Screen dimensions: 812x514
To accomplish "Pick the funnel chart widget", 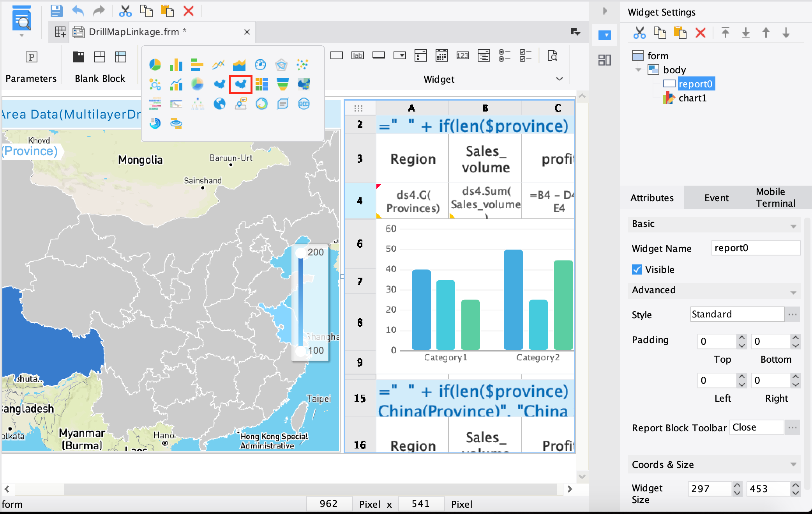I will click(x=282, y=84).
